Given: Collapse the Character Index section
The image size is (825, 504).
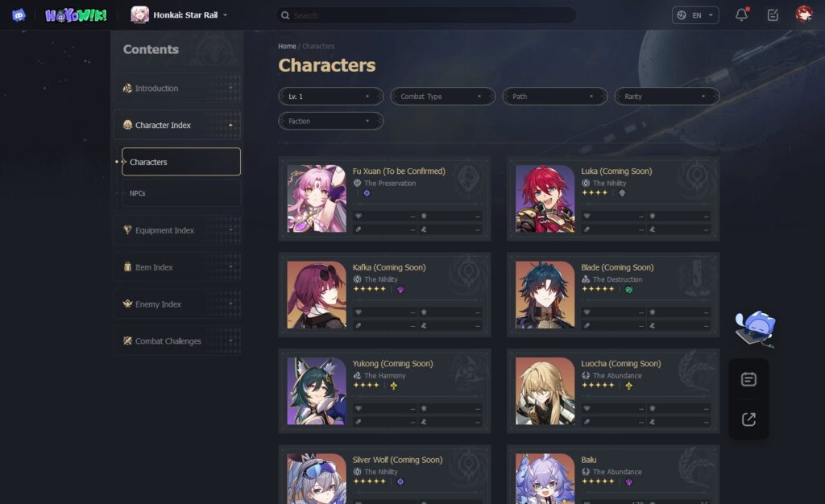Looking at the screenshot, I should click(177, 125).
